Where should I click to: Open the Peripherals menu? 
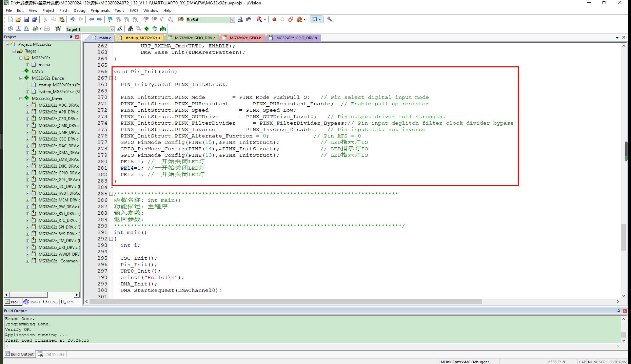(100, 10)
